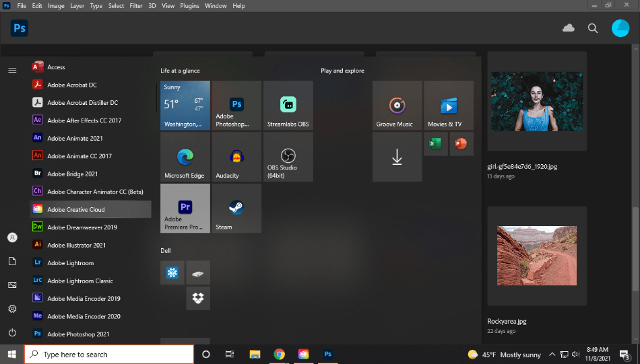
Task: Click the Type here to search box
Action: point(109,354)
